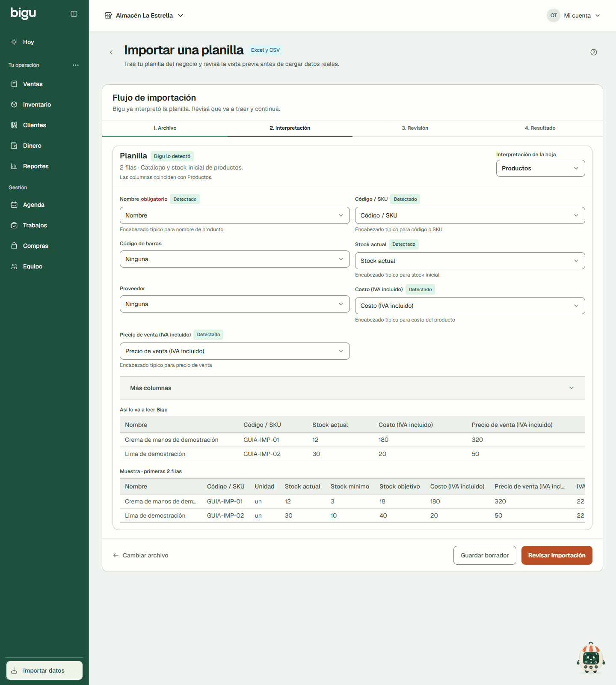616x685 pixels.
Task: Expand the Más columnas section
Action: (x=352, y=388)
